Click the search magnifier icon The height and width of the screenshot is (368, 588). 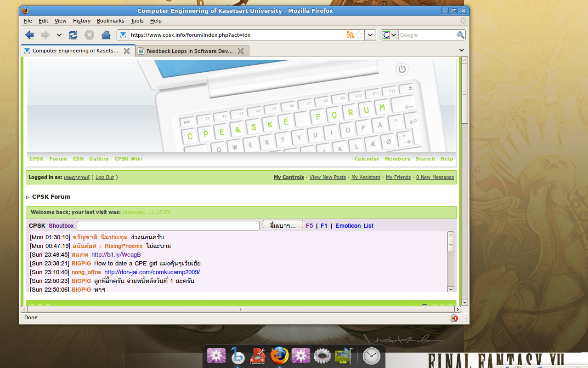(x=461, y=35)
